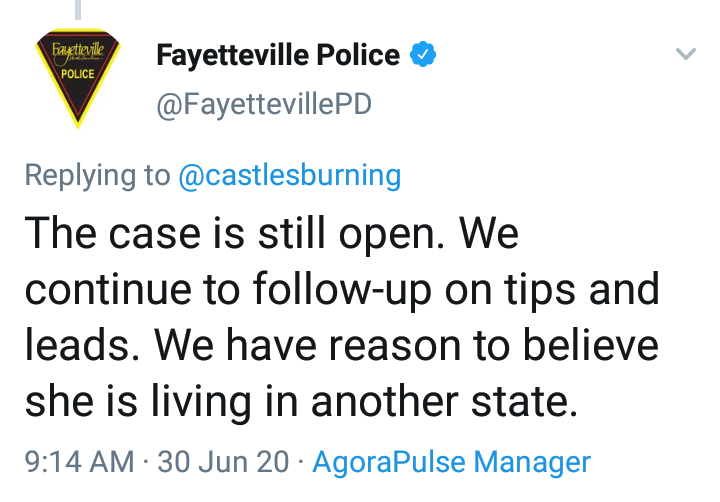This screenshot has width=720, height=502.
Task: Click the 'follow-up on tips' text line
Action: 342,289
